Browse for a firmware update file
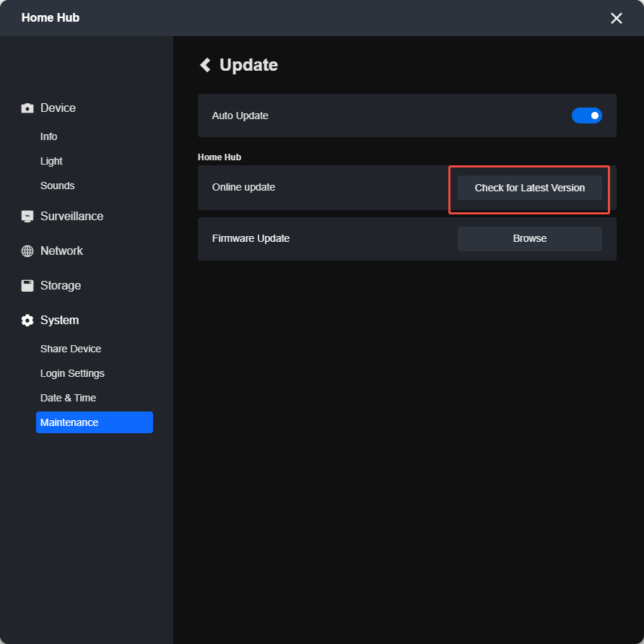This screenshot has width=644, height=644. click(x=529, y=239)
